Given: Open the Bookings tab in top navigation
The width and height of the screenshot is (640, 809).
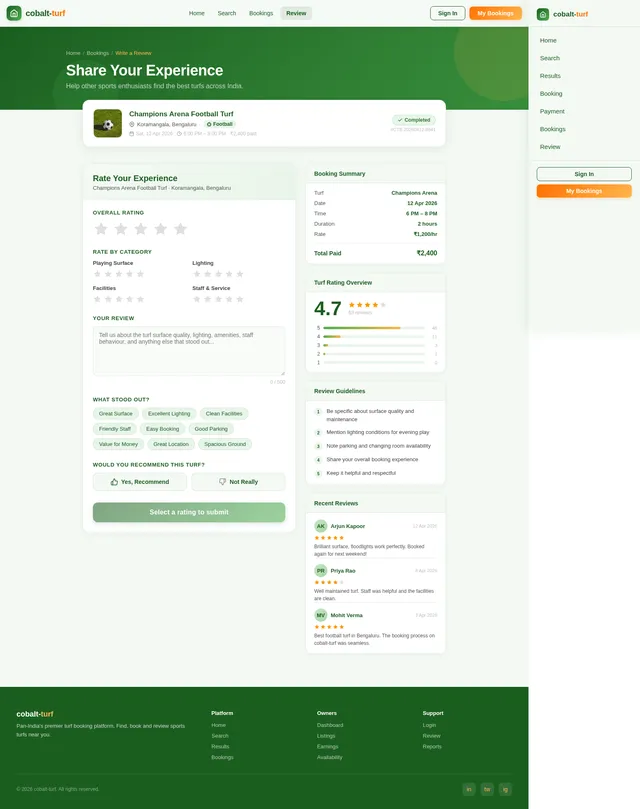Looking at the screenshot, I should point(261,13).
